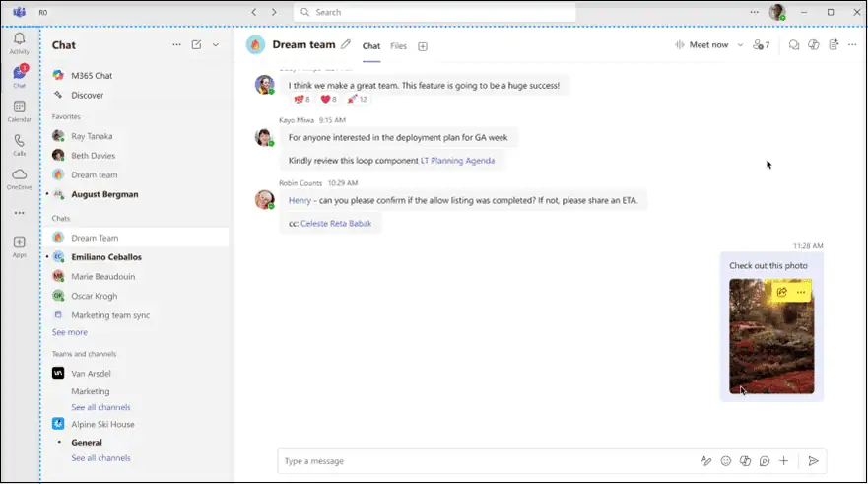This screenshot has height=484, width=868.
Task: Open the Marketing team sync chat
Action: (110, 315)
